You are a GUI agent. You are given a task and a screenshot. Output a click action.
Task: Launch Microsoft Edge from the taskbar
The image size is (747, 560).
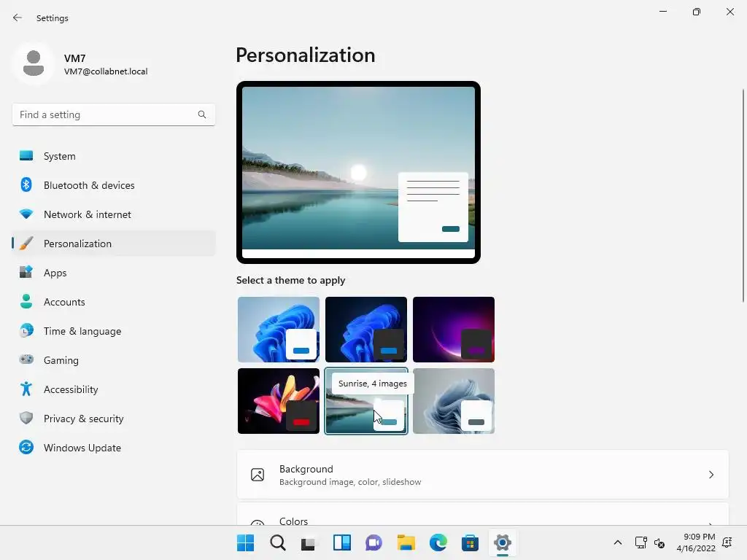(438, 542)
